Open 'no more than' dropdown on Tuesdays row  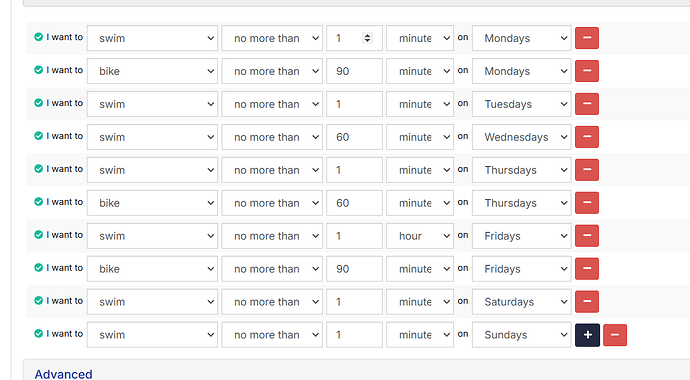272,104
